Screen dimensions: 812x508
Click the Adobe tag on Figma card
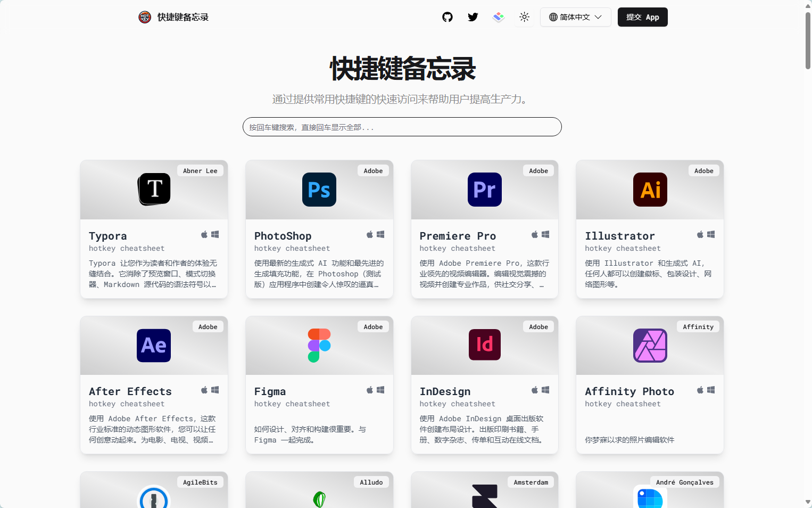373,327
